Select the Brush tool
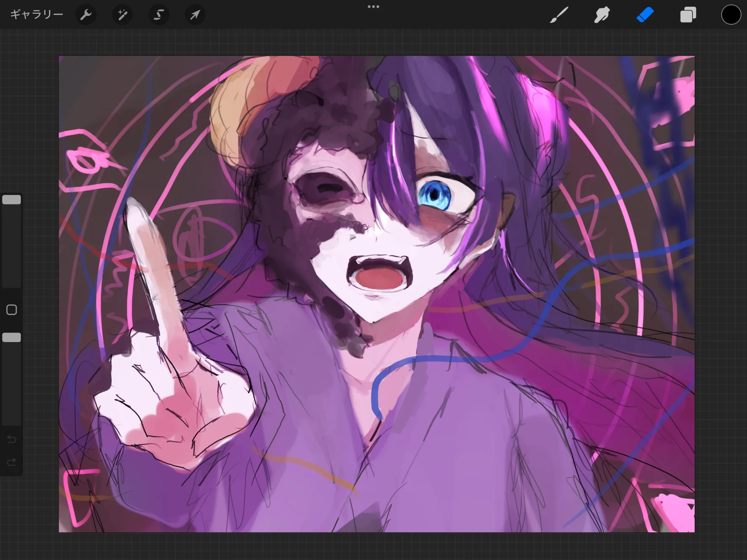Image resolution: width=747 pixels, height=560 pixels. (559, 15)
